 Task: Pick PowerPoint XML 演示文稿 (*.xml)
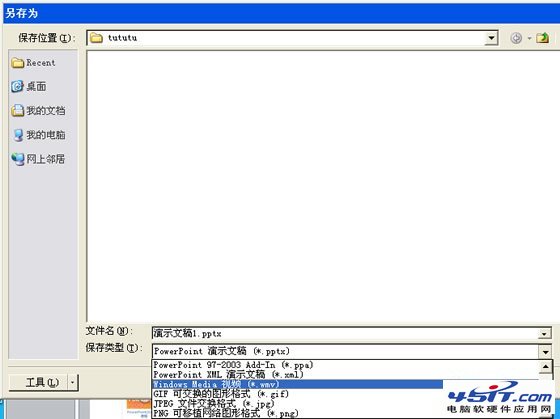228,375
